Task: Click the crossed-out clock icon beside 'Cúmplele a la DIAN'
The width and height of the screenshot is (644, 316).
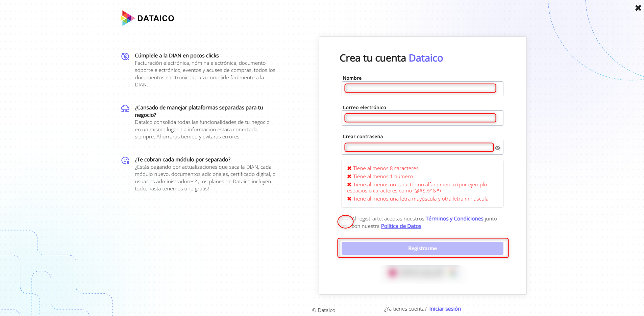Action: click(125, 56)
